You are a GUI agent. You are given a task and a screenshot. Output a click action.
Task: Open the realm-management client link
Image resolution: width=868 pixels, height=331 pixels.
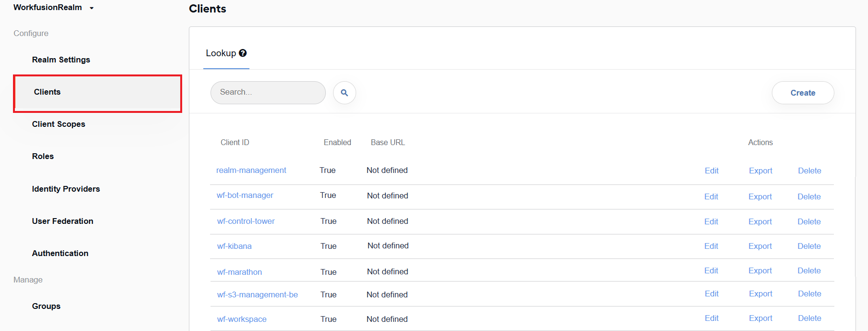tap(251, 170)
